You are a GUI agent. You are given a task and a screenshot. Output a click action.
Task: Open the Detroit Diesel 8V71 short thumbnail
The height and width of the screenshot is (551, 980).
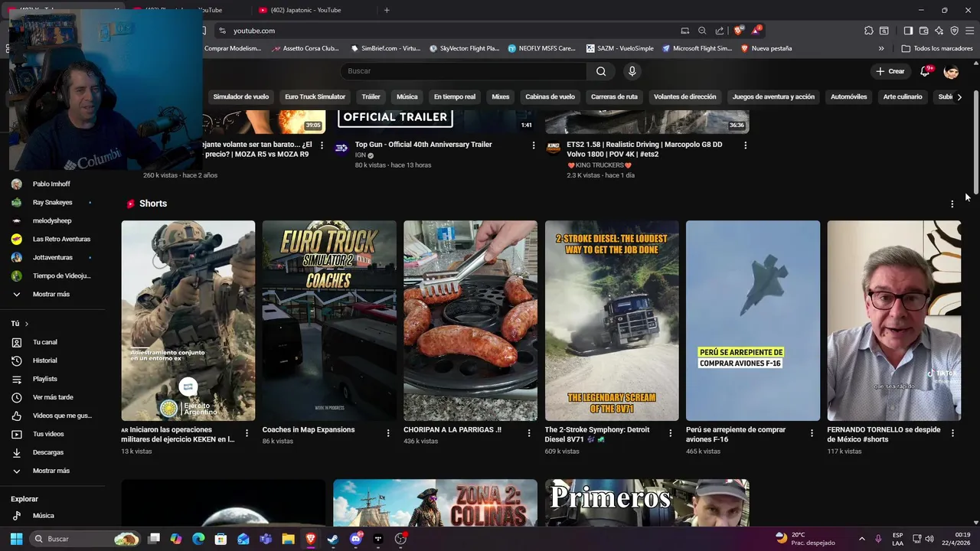tap(611, 321)
